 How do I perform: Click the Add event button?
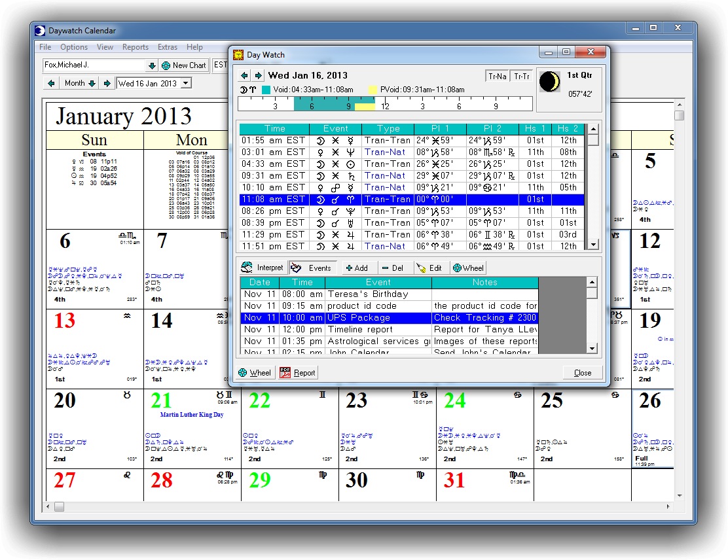click(x=357, y=268)
